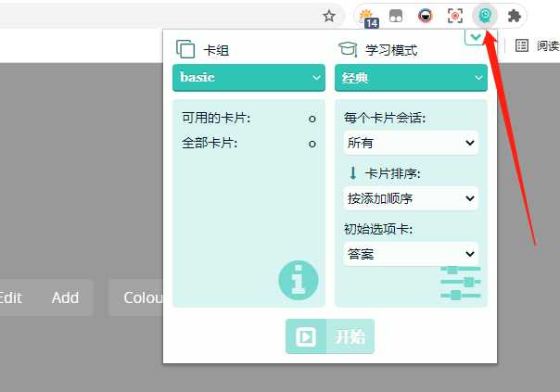560x392 pixels.
Task: Click the Add button on the page
Action: coord(65,297)
